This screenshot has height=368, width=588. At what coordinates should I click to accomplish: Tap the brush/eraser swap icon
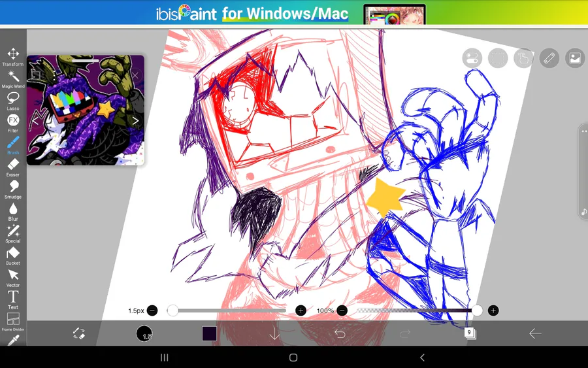(x=79, y=333)
